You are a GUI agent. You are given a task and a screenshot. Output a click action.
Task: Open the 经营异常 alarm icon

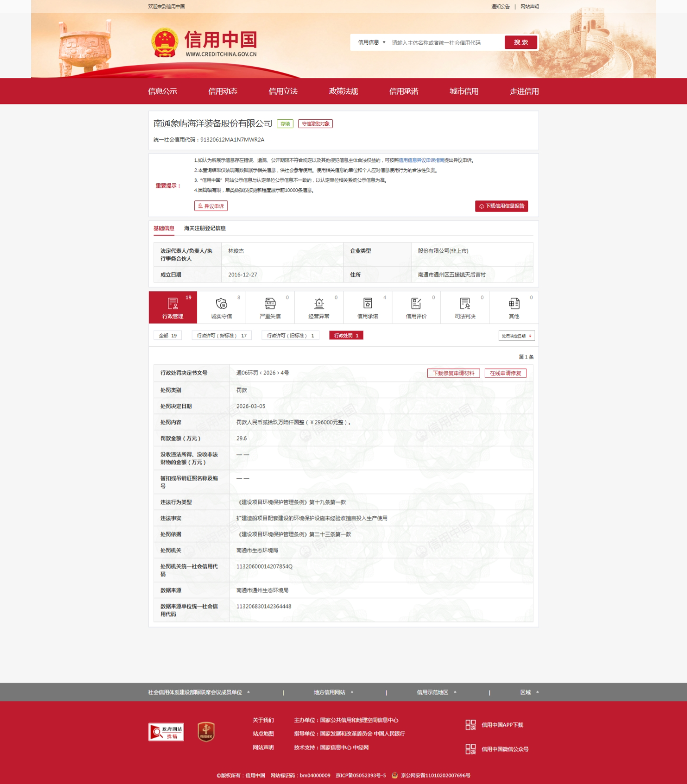[319, 303]
